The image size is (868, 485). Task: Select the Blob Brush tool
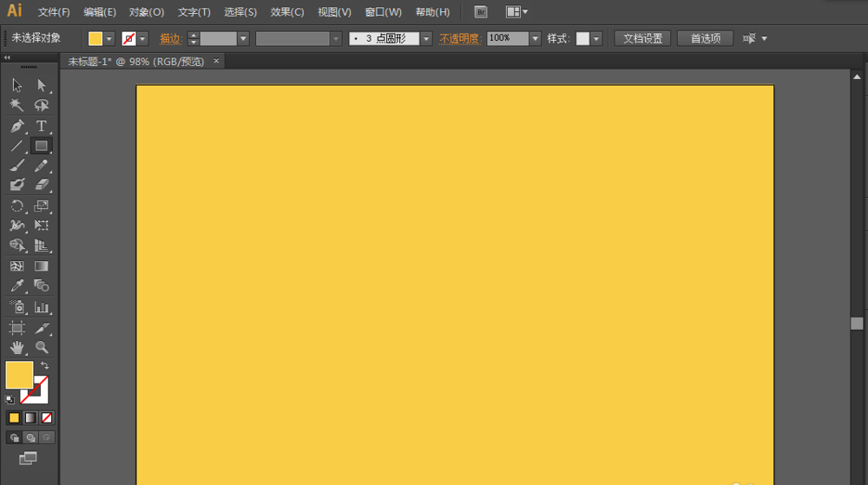point(16,185)
